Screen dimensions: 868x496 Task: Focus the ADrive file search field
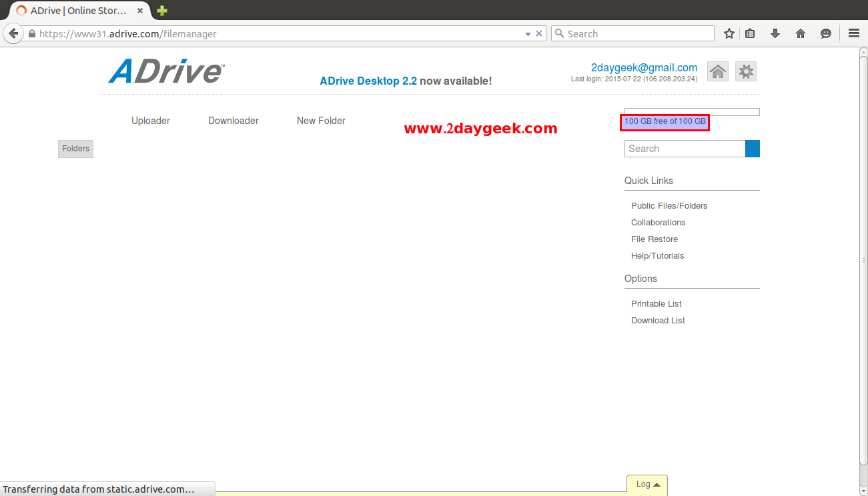coord(685,149)
